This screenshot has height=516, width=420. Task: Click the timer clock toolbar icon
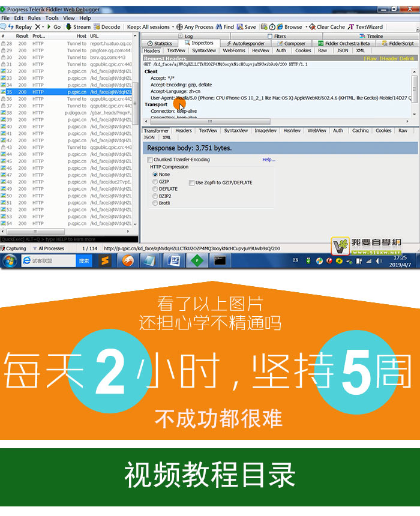click(x=272, y=27)
